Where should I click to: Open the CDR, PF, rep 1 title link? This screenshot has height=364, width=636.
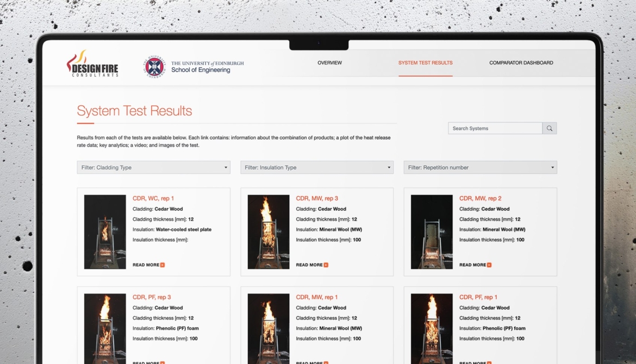coord(478,297)
